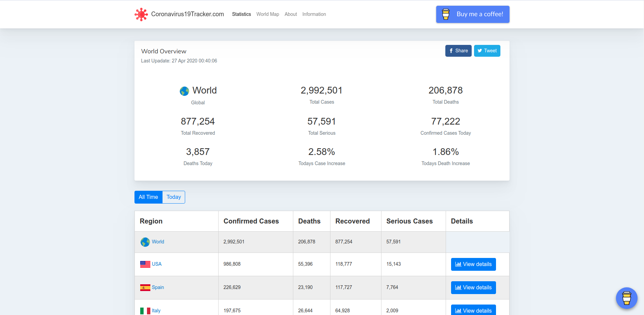644x315 pixels.
Task: Open the World Map page
Action: coord(268,14)
